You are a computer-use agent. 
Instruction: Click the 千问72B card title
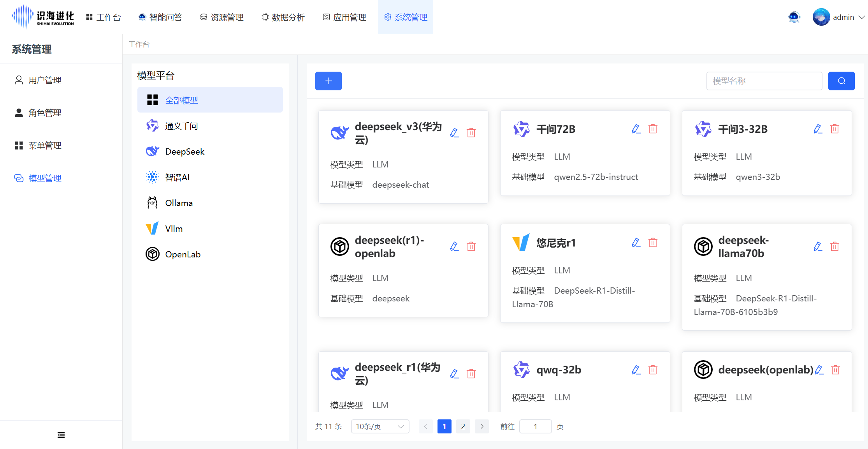click(x=556, y=129)
